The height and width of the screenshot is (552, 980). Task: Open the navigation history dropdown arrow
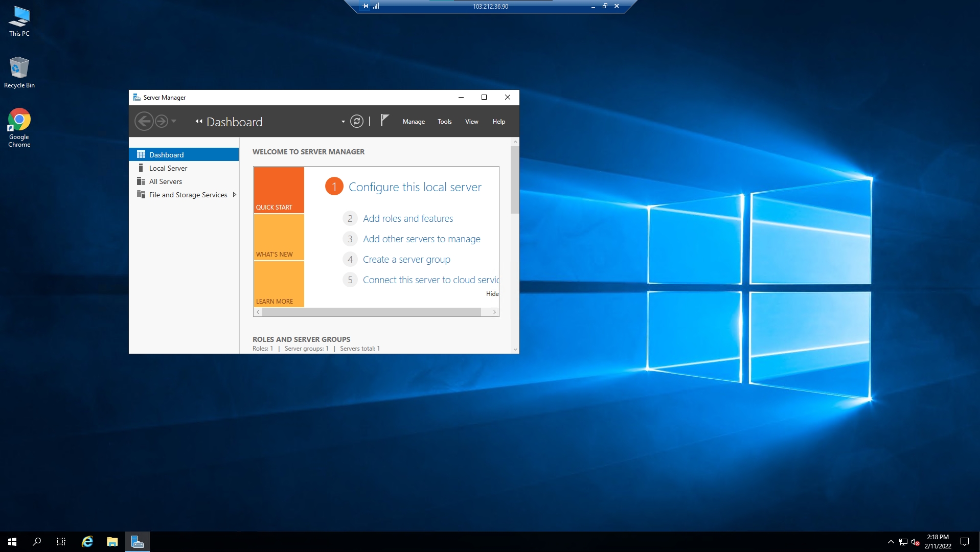click(174, 121)
